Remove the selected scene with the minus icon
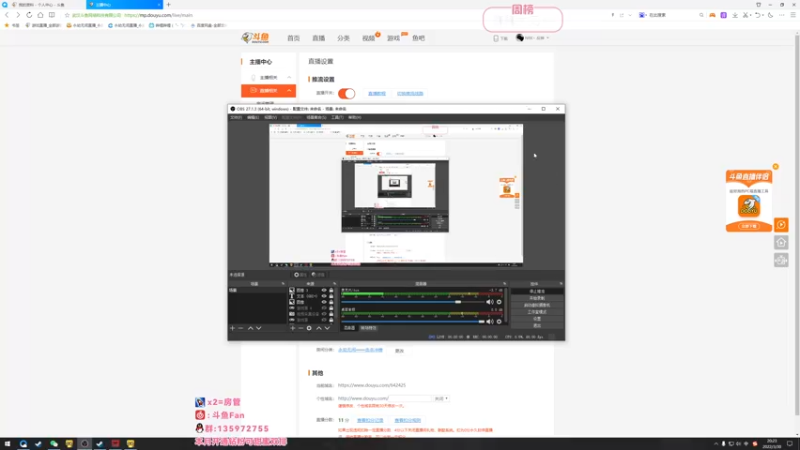This screenshot has width=800, height=450. click(241, 328)
